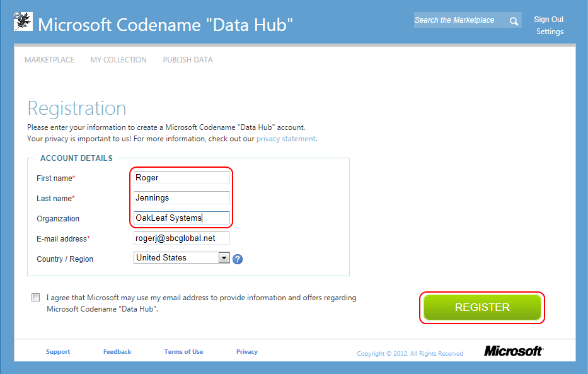Viewport: 588px width, 374px height.
Task: Click the marketplace search magnifier icon
Action: (514, 21)
